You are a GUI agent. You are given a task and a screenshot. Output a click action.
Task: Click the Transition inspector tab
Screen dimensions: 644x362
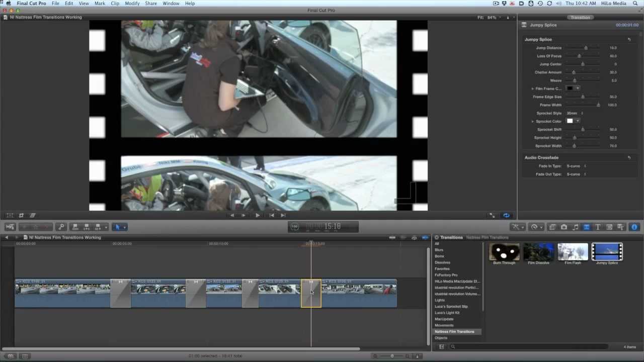coord(580,18)
